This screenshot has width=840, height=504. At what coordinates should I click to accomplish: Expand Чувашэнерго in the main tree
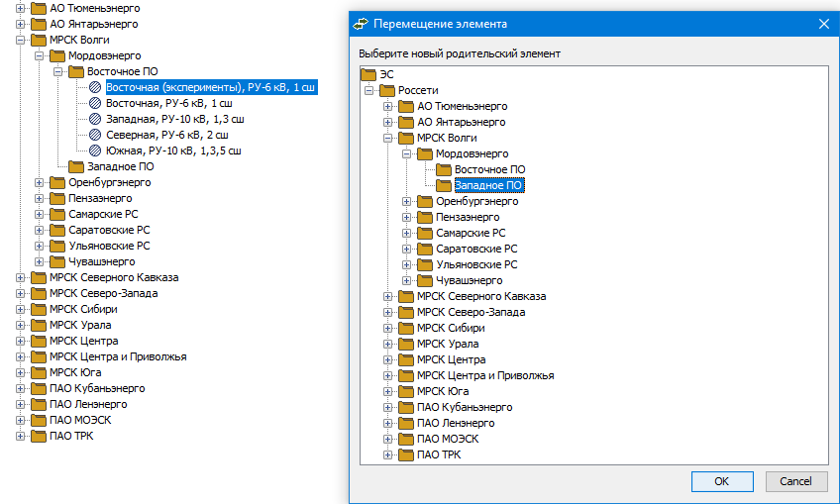point(39,262)
